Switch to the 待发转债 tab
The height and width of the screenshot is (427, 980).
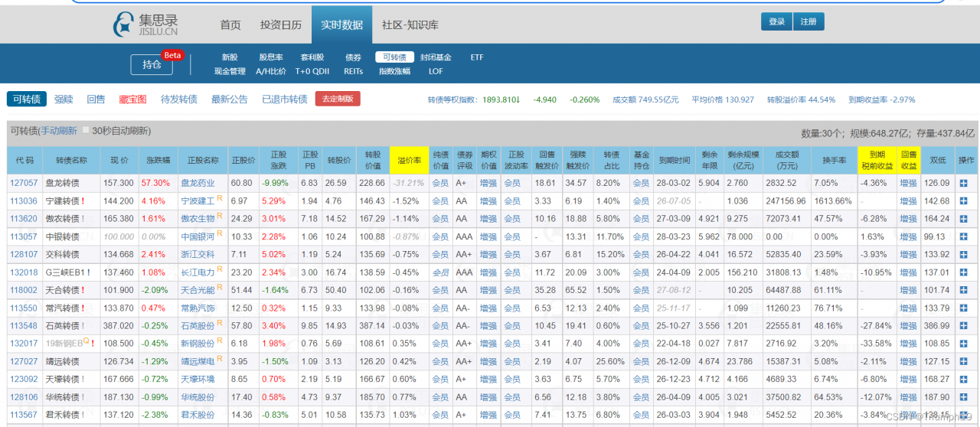point(179,99)
